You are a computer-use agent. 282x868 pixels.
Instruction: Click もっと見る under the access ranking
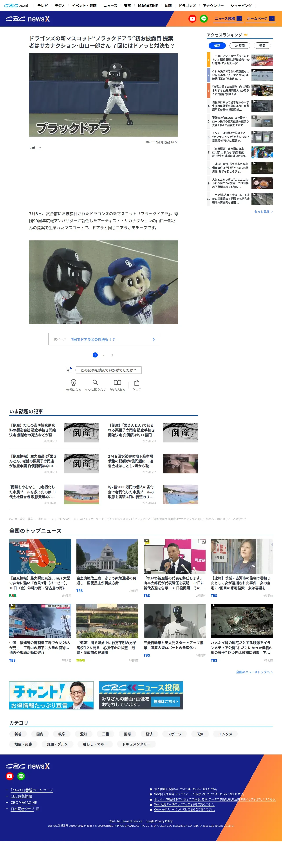tap(264, 212)
